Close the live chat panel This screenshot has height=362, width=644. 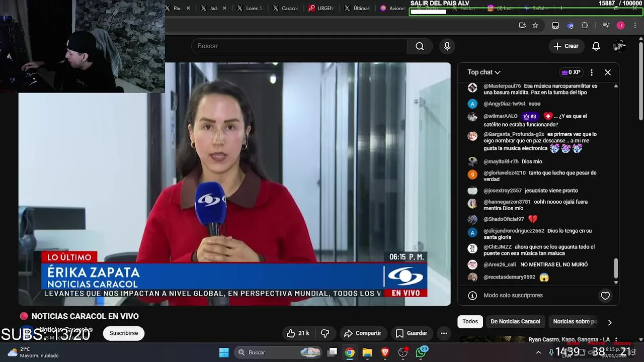tap(608, 72)
